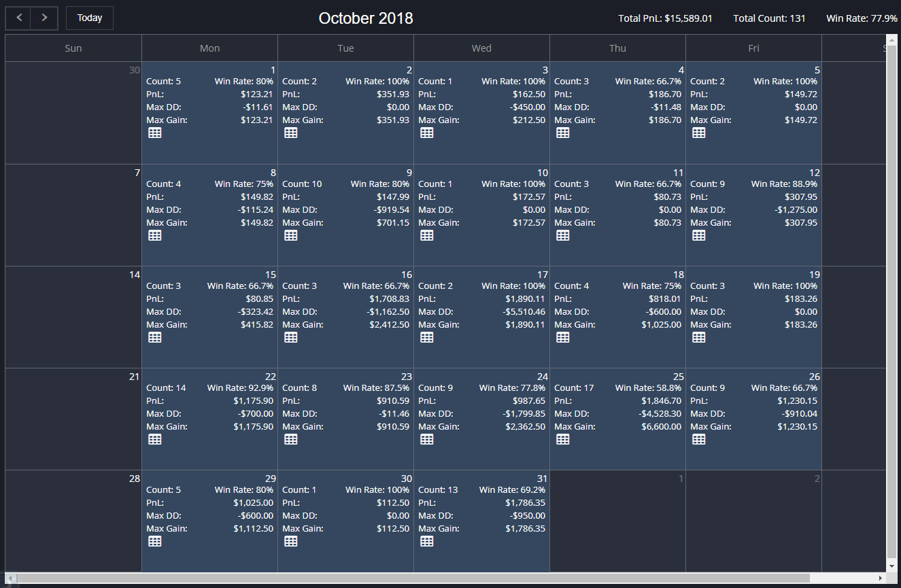Image resolution: width=901 pixels, height=588 pixels.
Task: Click Max Gain $701.15 on October 9
Action: click(393, 223)
